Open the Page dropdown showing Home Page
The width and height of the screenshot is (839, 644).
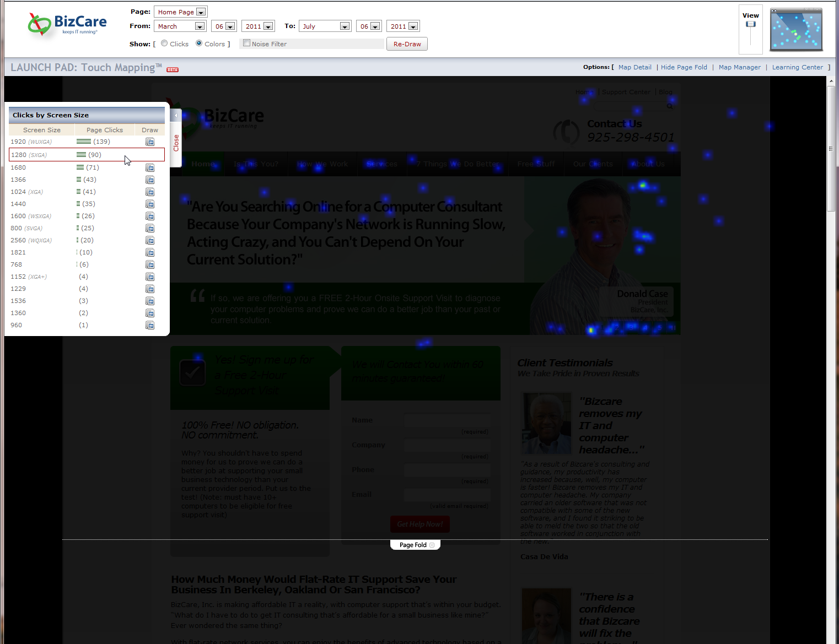pyautogui.click(x=180, y=12)
